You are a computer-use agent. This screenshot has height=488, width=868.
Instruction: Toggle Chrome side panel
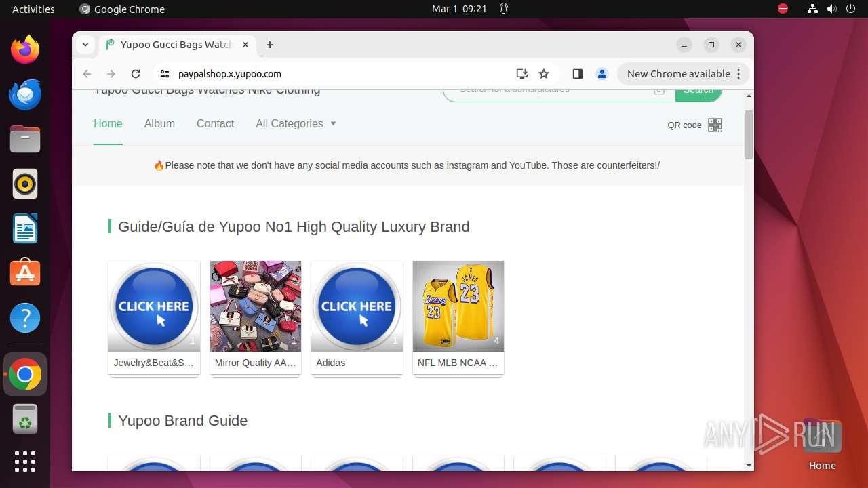tap(578, 74)
